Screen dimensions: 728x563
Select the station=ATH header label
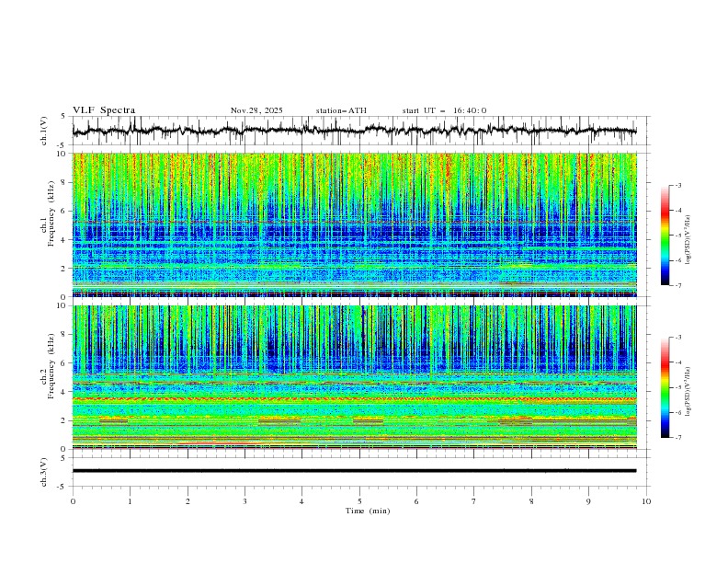(341, 110)
